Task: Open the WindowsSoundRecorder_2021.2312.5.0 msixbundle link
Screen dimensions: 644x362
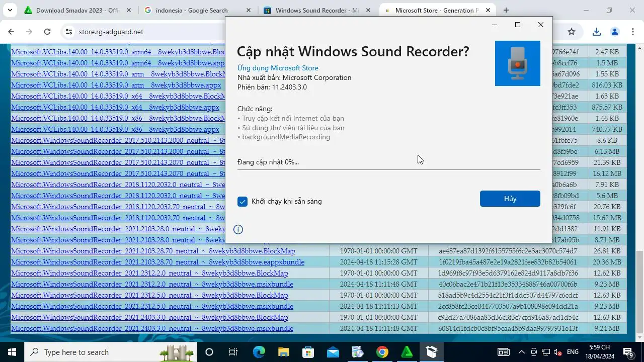Action: 152,306
